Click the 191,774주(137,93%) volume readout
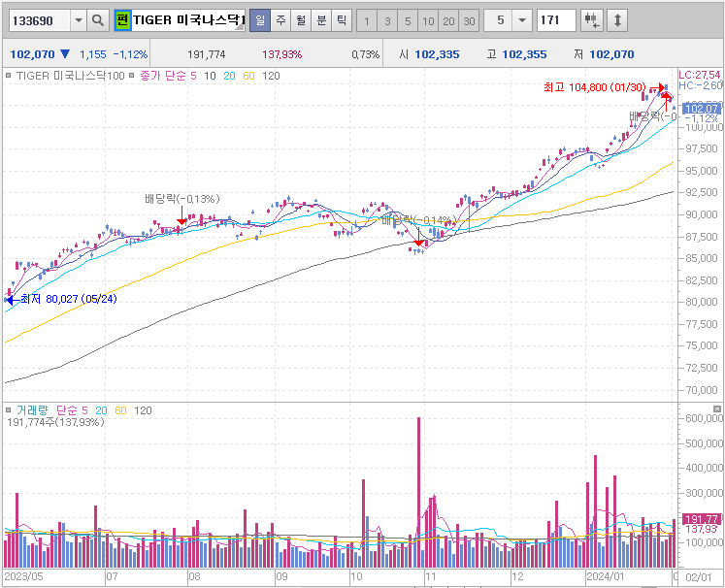This screenshot has width=725, height=588. (x=55, y=422)
